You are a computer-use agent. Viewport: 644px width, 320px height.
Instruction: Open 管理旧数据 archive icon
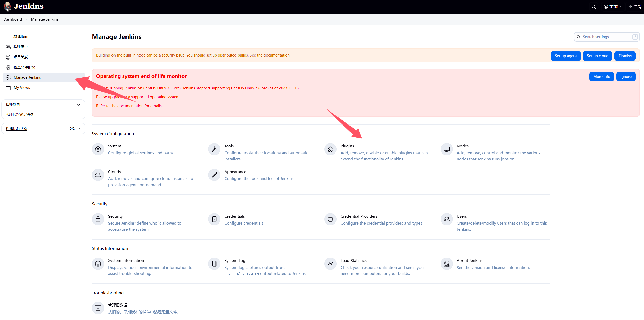coord(98,308)
